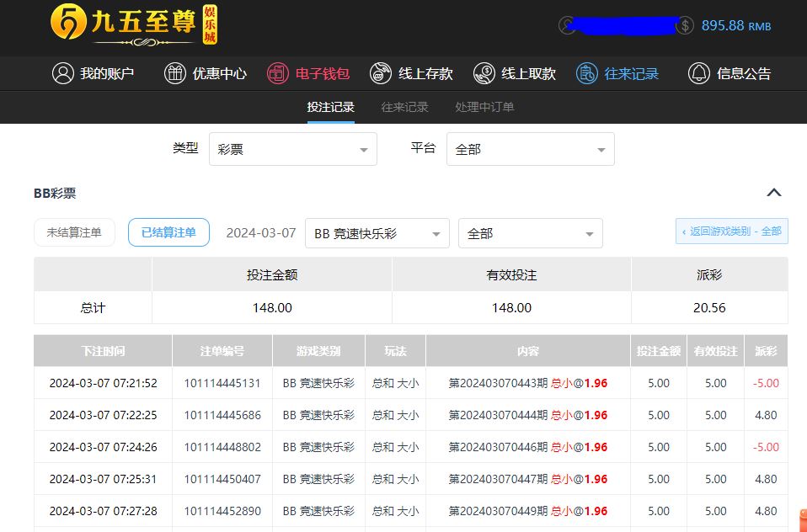Open 线上存款 deposit icon

point(381,73)
